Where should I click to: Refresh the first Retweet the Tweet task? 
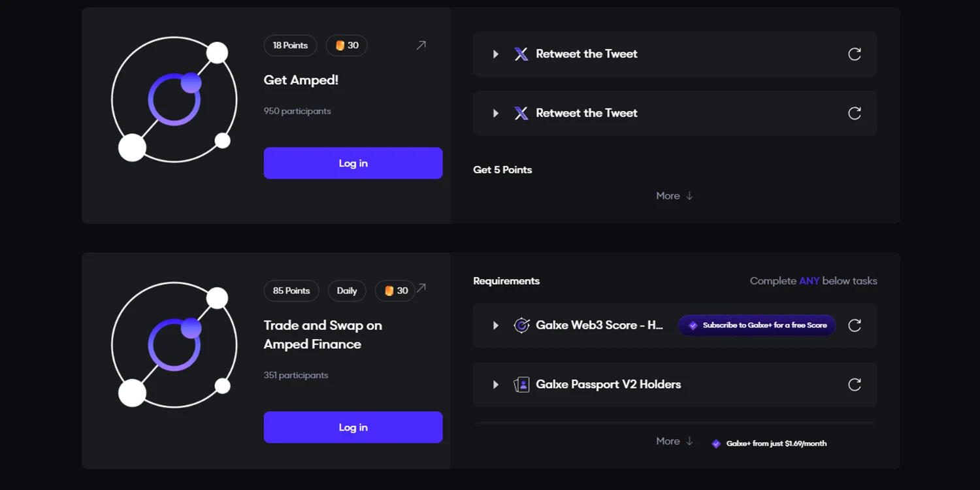tap(854, 54)
